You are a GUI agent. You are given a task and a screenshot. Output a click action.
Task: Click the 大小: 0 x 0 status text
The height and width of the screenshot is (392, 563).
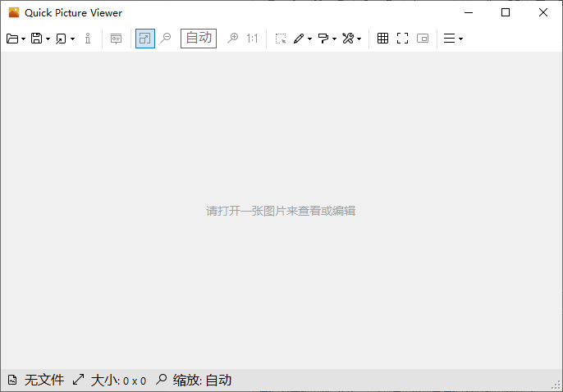118,381
